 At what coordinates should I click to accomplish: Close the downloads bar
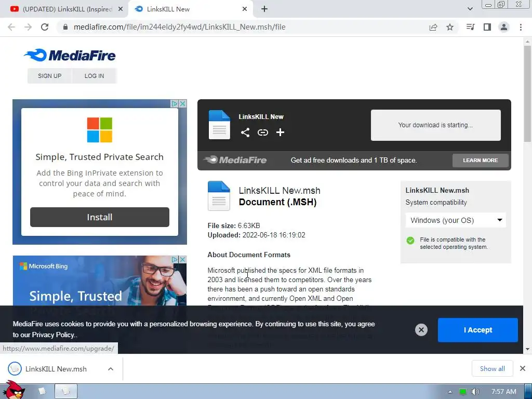click(523, 368)
